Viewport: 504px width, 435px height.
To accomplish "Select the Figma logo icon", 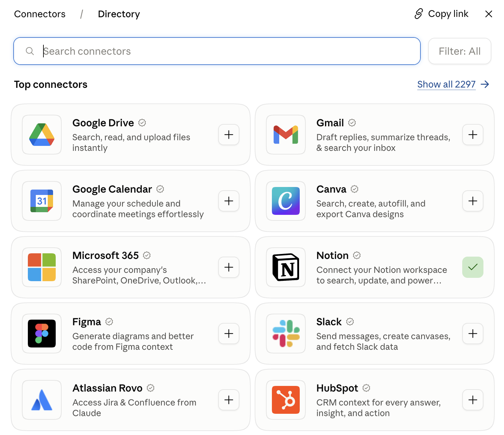I will (42, 334).
